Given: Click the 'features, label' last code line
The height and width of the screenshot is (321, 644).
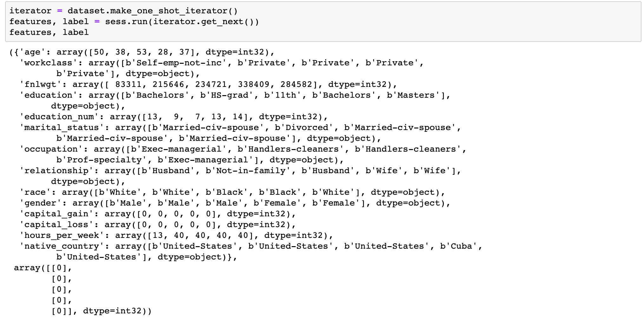Looking at the screenshot, I should pos(49,32).
